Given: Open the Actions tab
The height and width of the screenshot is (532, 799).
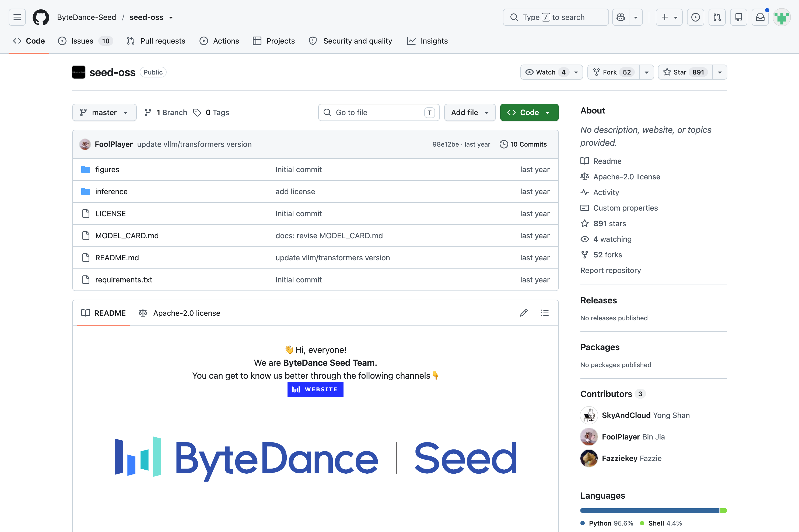Looking at the screenshot, I should pyautogui.click(x=219, y=41).
